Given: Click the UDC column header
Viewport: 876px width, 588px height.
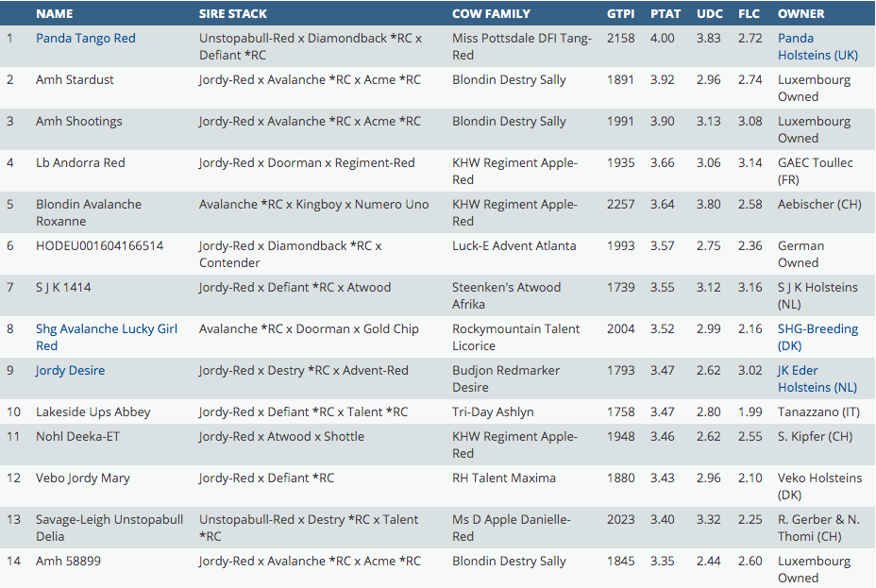Looking at the screenshot, I should [709, 14].
